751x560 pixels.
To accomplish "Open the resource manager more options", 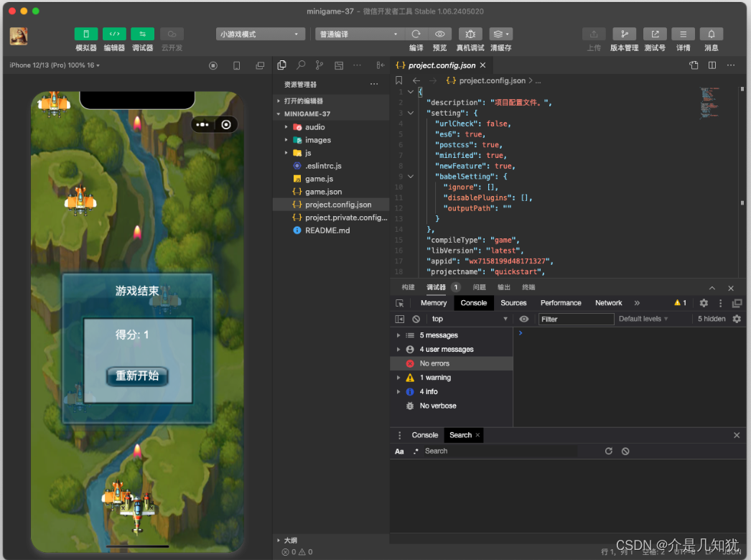I will tap(374, 84).
